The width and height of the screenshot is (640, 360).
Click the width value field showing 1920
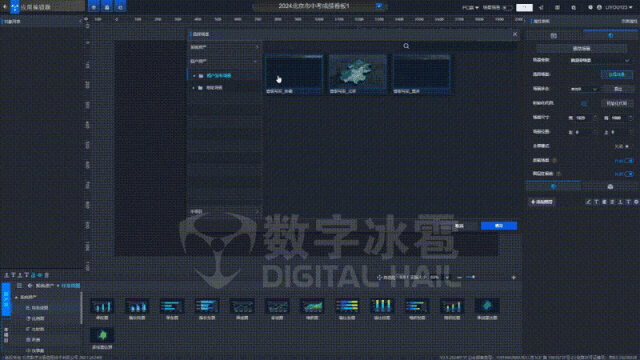(x=586, y=118)
